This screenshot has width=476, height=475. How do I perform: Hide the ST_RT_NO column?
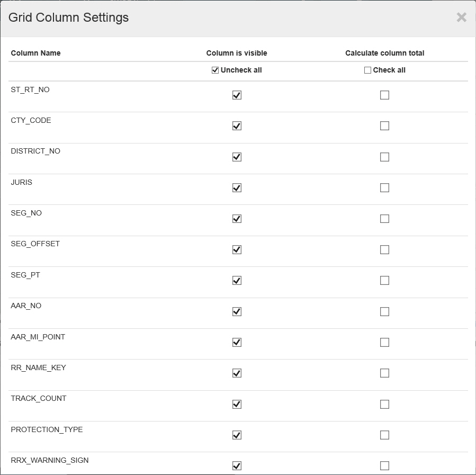tap(237, 95)
